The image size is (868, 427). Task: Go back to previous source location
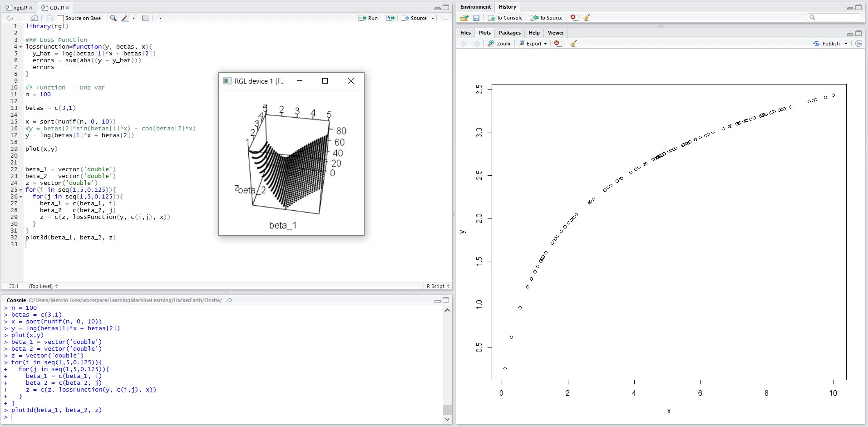click(x=10, y=18)
